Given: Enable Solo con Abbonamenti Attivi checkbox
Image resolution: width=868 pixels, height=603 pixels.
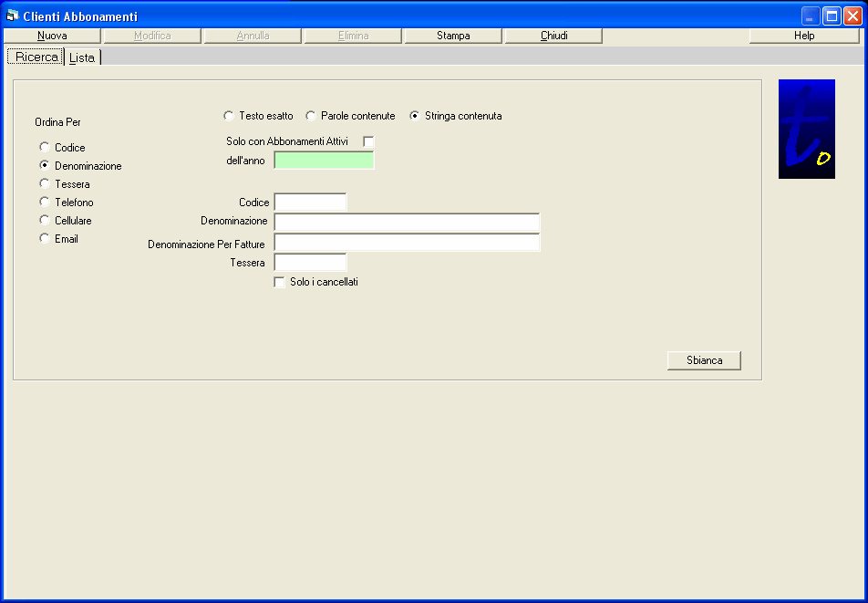Looking at the screenshot, I should 368,141.
